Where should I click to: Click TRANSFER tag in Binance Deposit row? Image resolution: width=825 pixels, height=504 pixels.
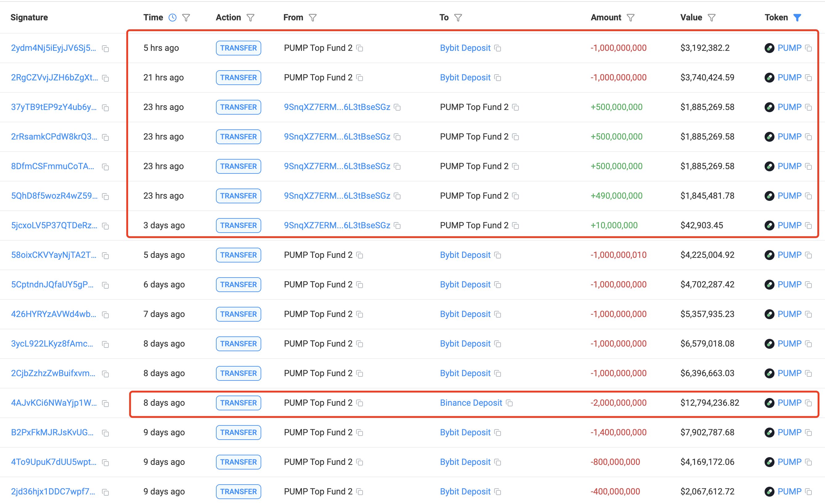click(x=238, y=403)
